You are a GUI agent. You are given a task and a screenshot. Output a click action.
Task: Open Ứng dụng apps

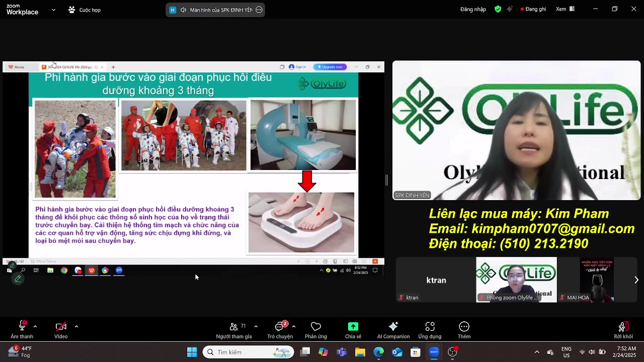(430, 329)
